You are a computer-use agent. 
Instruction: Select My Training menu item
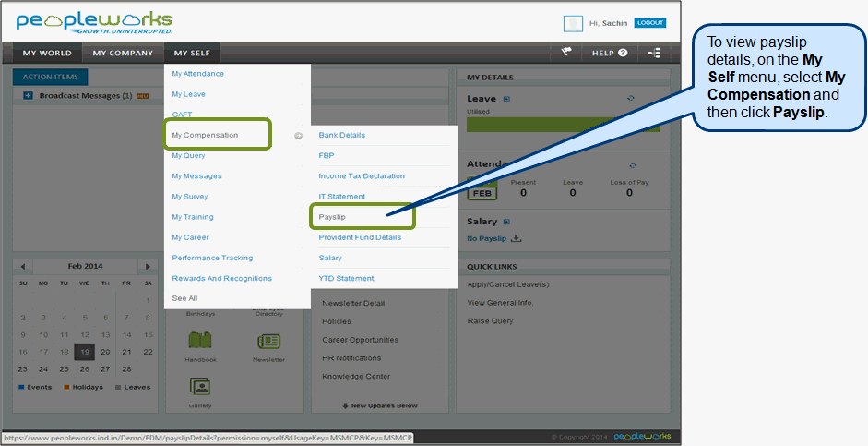coord(193,217)
